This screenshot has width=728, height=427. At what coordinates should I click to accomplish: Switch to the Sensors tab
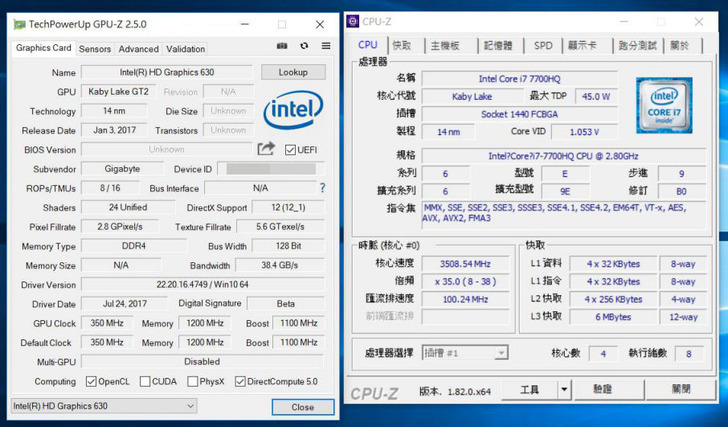(95, 49)
